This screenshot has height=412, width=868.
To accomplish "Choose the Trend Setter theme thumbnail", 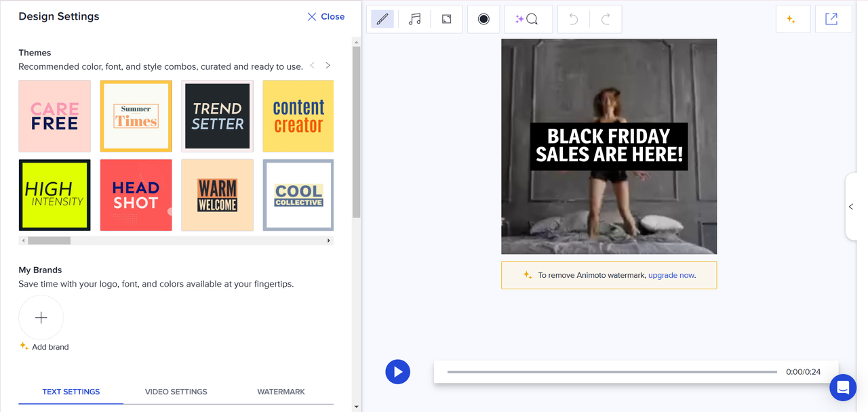I will click(x=217, y=116).
